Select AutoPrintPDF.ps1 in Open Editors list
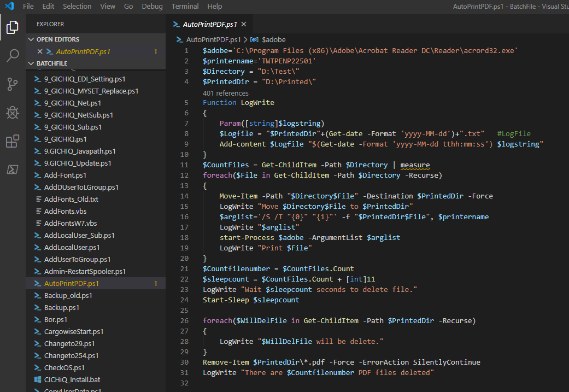This screenshot has height=392, width=569. tap(96, 51)
